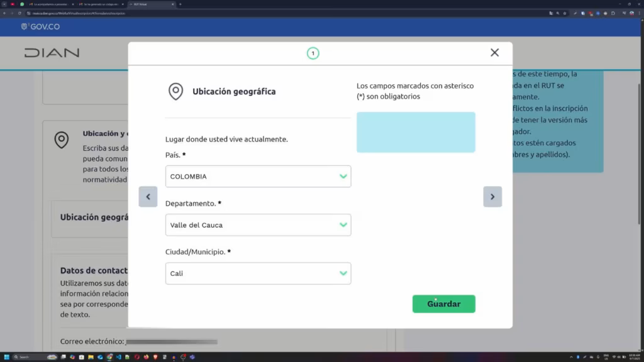Viewport: 644px width, 362px height.
Task: Click the location pin icon beside Ubicación geográfica
Action: (176, 91)
